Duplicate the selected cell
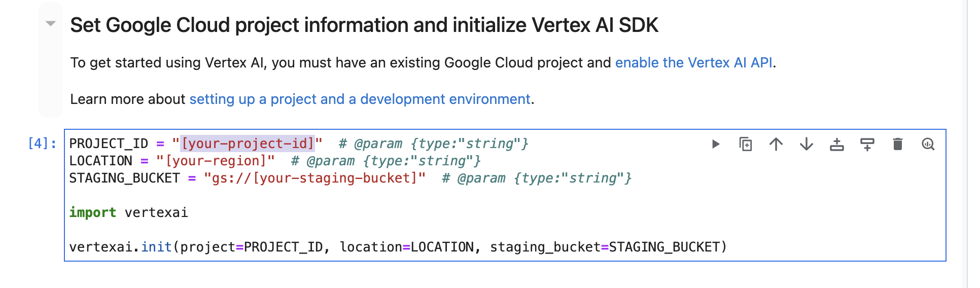The width and height of the screenshot is (980, 288). (746, 144)
